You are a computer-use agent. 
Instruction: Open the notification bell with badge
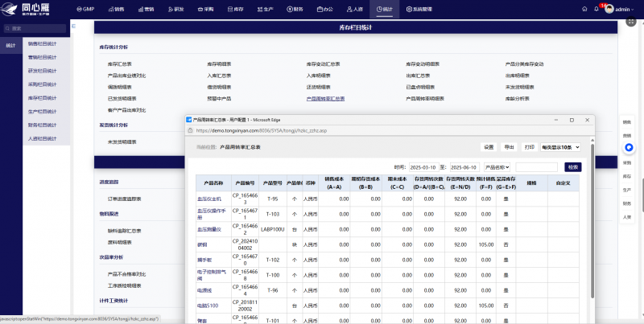click(598, 10)
